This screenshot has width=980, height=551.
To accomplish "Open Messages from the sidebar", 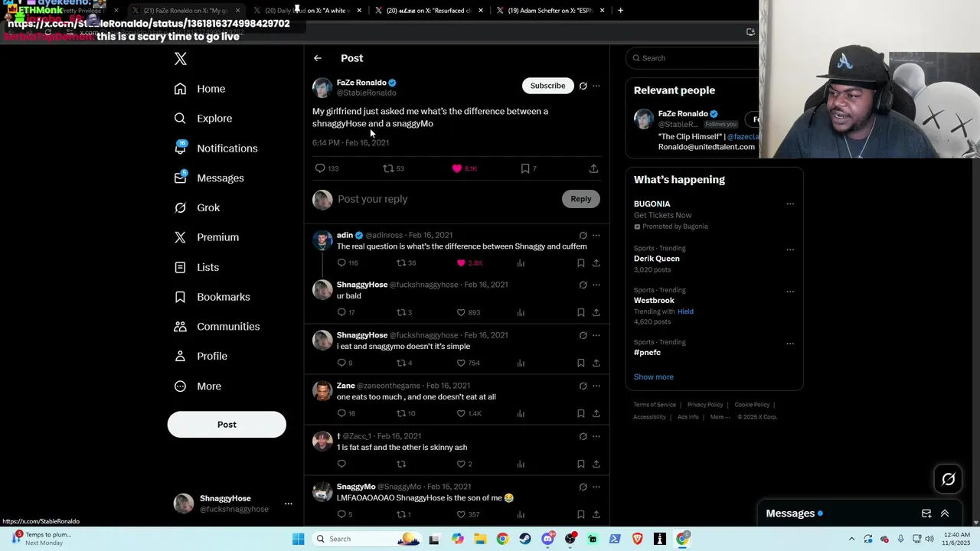I will tap(209, 178).
